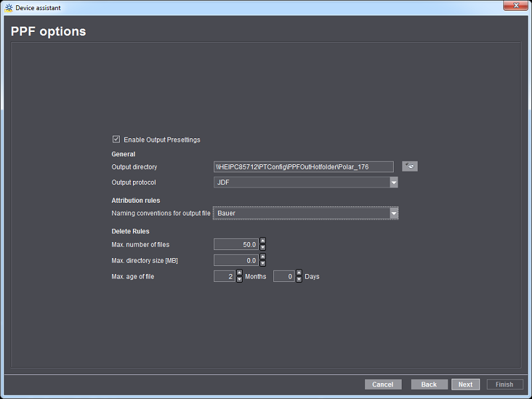The width and height of the screenshot is (532, 399).
Task: Increase Max. age Days value
Action: pos(299,273)
